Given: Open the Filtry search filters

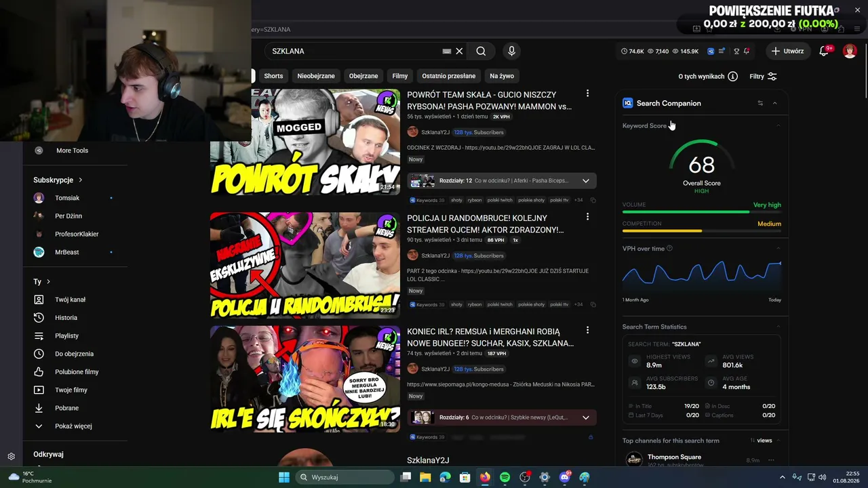Looking at the screenshot, I should (763, 77).
